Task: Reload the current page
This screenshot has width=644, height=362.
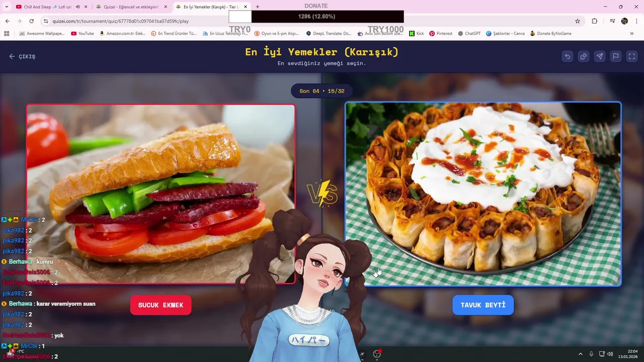Action: 31,21
